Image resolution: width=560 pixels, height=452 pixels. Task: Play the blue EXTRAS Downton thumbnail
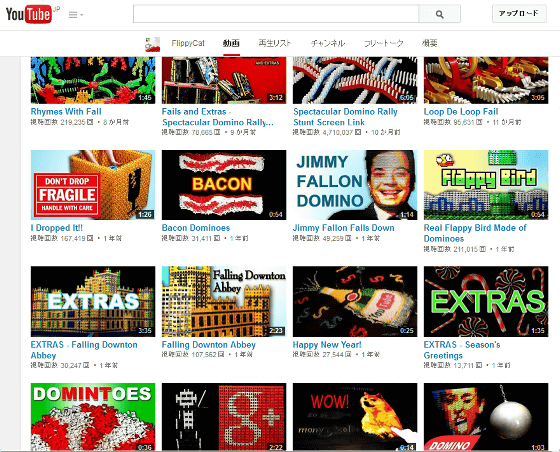pyautogui.click(x=93, y=301)
